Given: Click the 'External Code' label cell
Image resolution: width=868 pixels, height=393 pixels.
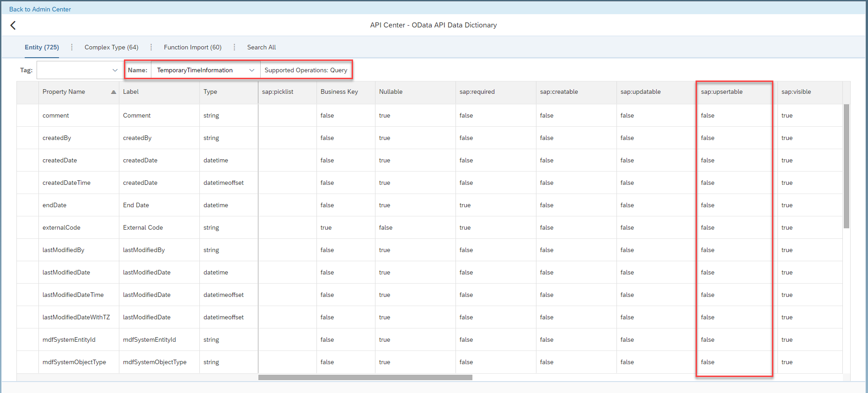Looking at the screenshot, I should (x=159, y=227).
